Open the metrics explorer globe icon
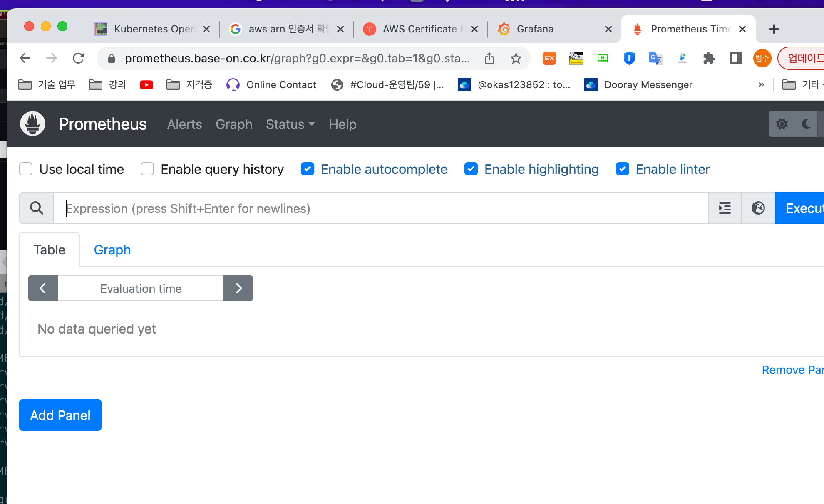The width and height of the screenshot is (824, 504). pyautogui.click(x=758, y=208)
